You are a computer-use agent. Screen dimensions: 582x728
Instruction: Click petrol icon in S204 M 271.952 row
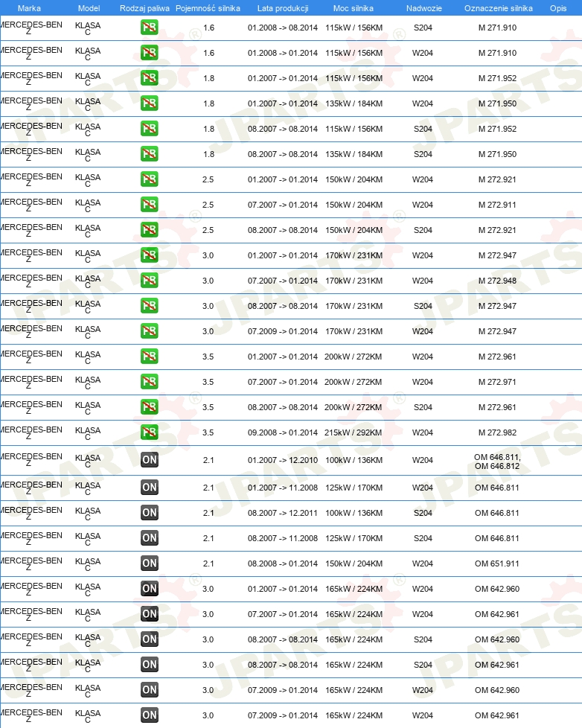pos(150,129)
